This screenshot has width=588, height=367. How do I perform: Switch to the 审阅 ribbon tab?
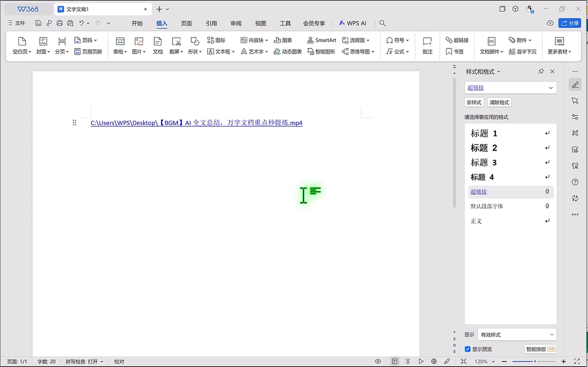[x=236, y=23]
